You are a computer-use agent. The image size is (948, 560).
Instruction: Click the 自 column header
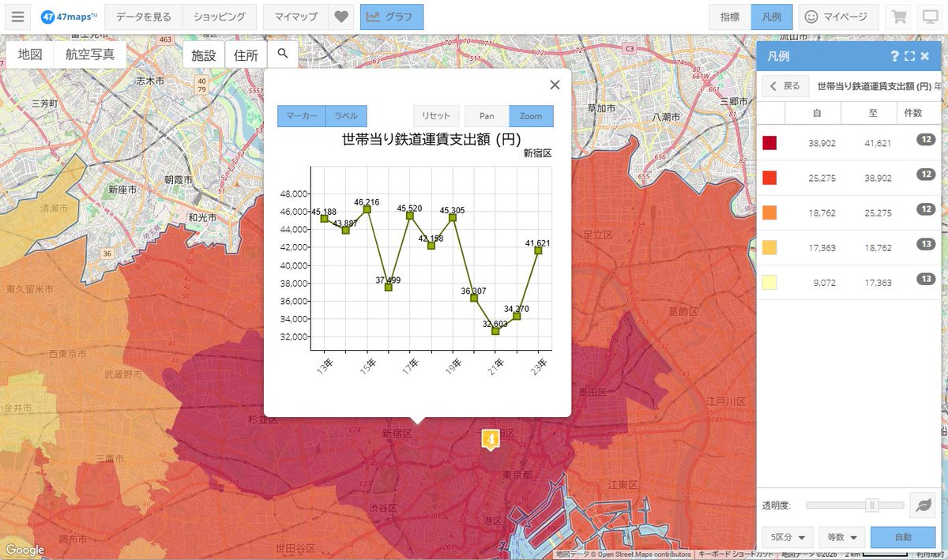pyautogui.click(x=815, y=113)
